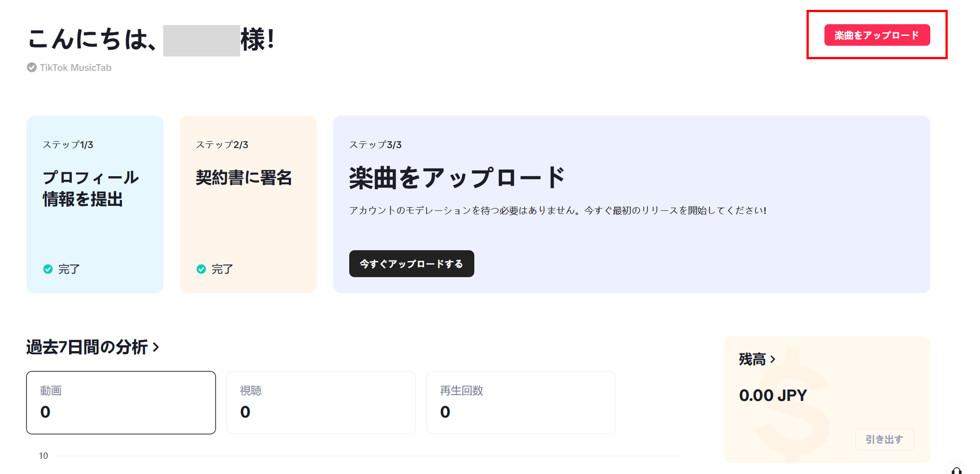
Task: Click the verified checkmark icon beside TikTok MusicTab
Action: pos(32,67)
